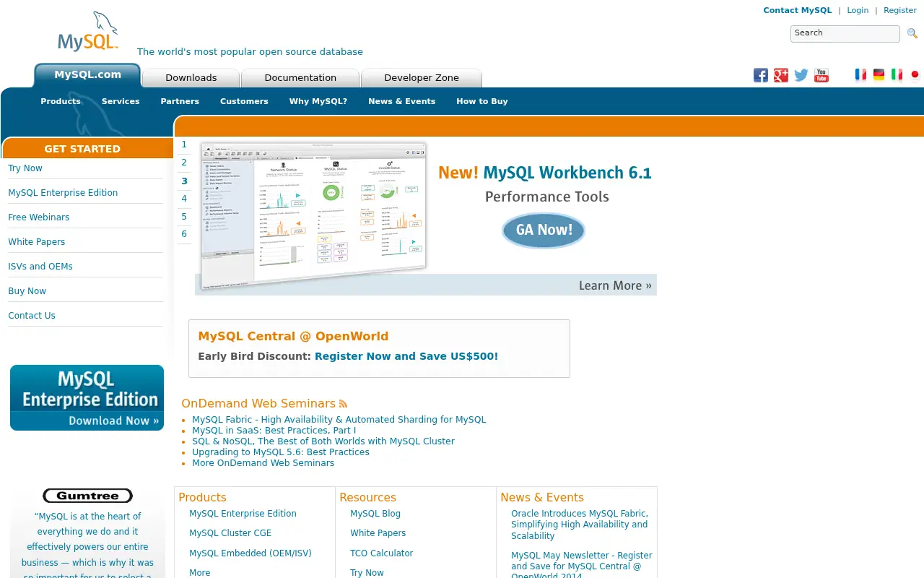Open the Why MySQL? menu

pos(318,101)
